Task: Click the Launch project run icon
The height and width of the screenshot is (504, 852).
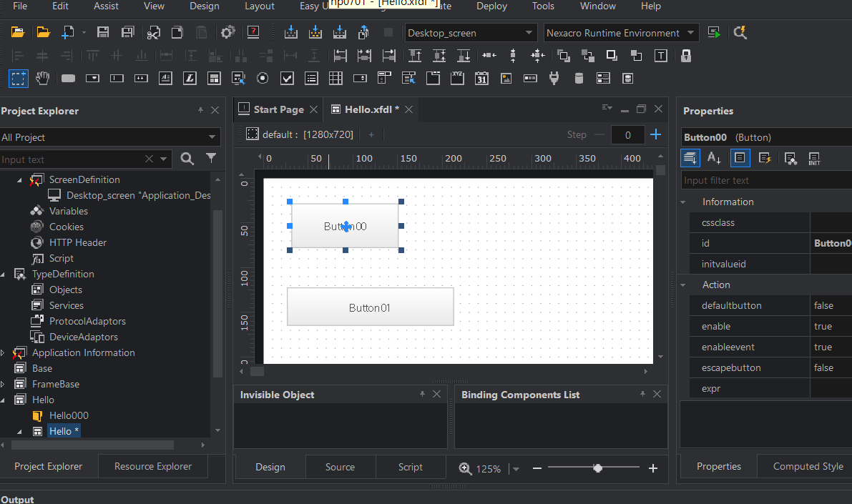Action: 714,33
